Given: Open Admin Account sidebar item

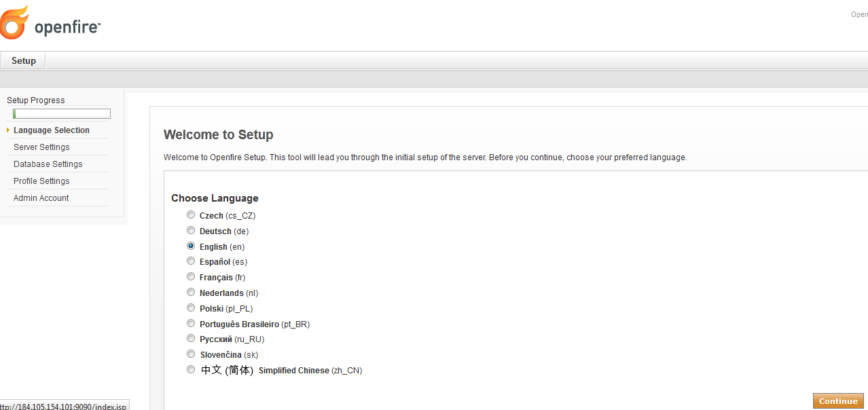Looking at the screenshot, I should [41, 198].
